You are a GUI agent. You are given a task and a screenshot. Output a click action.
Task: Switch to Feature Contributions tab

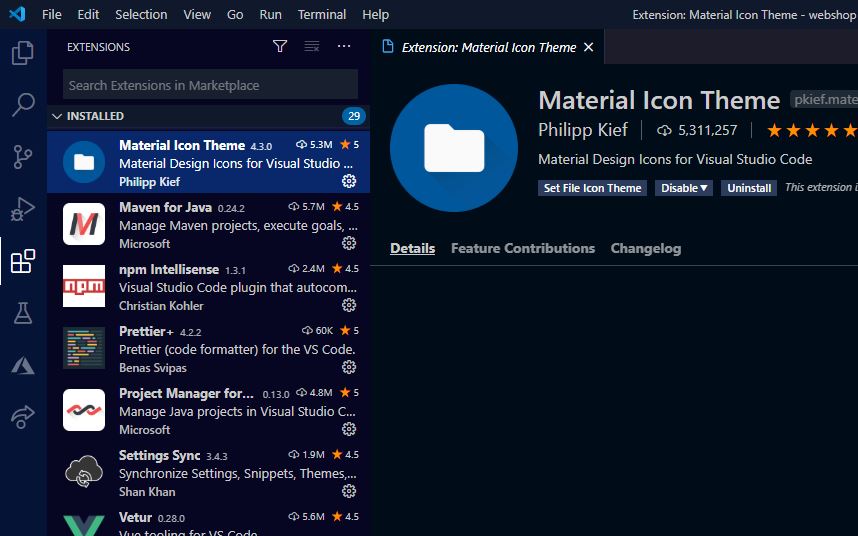pyautogui.click(x=523, y=248)
